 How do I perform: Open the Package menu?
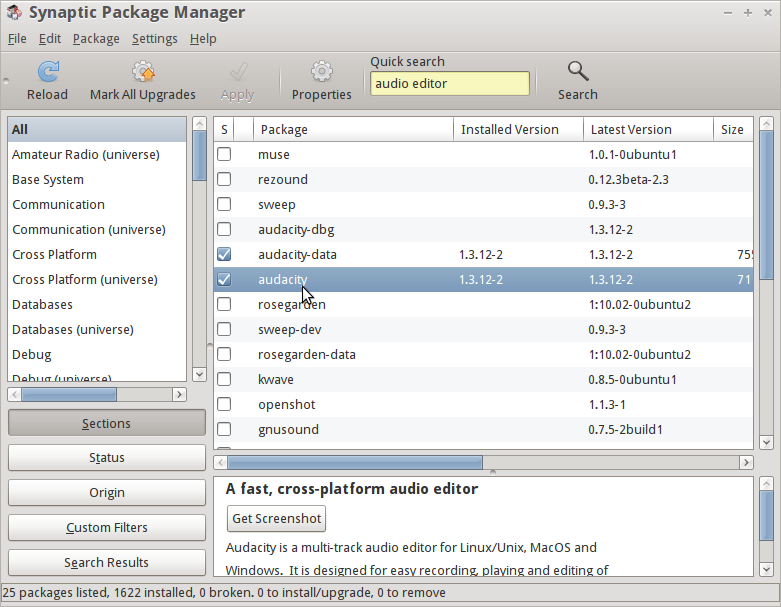tap(96, 39)
